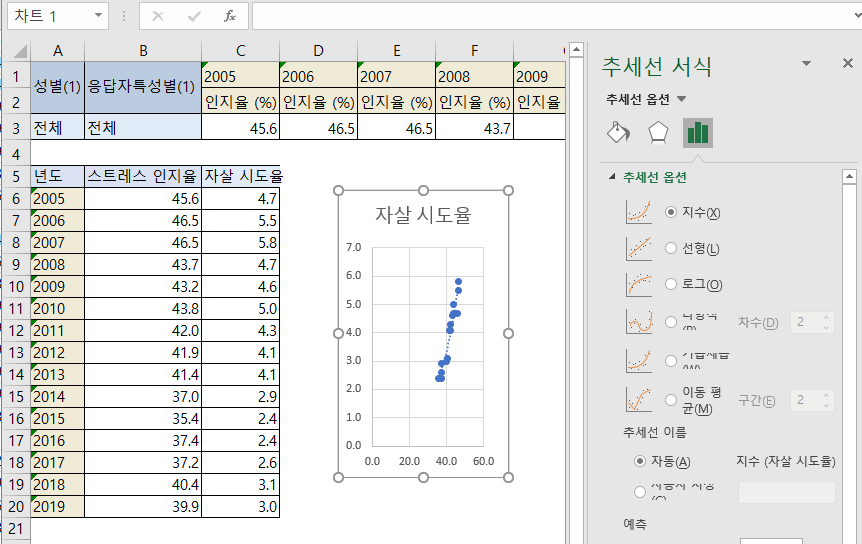Viewport: 862px width, 544px height.
Task: Click the polynomial trendline preview icon
Action: coord(639,322)
